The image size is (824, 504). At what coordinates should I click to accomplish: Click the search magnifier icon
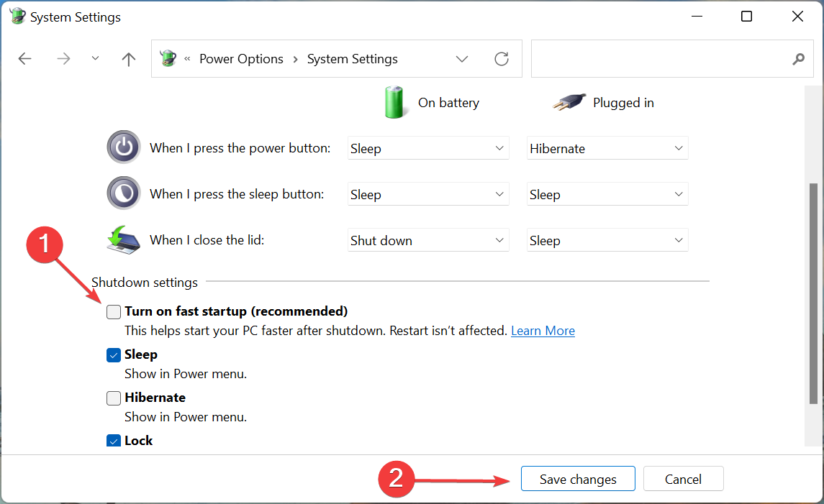(x=798, y=59)
